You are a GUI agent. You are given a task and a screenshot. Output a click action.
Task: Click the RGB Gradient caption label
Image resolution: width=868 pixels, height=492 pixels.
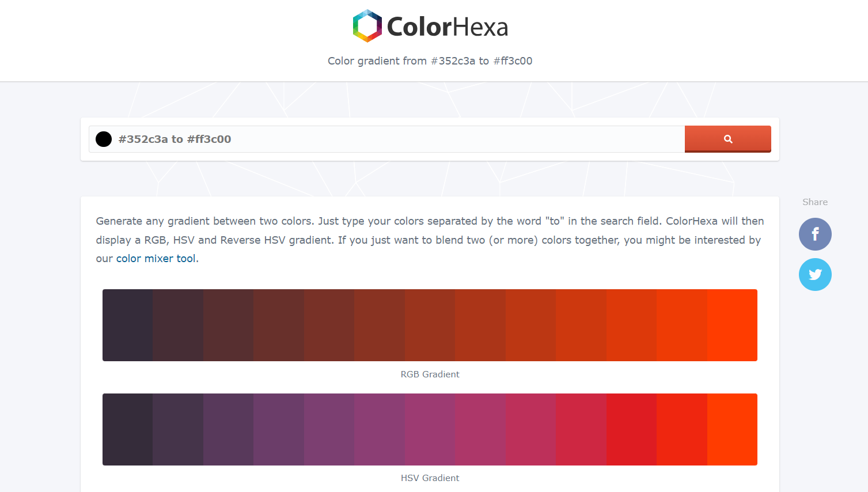430,374
